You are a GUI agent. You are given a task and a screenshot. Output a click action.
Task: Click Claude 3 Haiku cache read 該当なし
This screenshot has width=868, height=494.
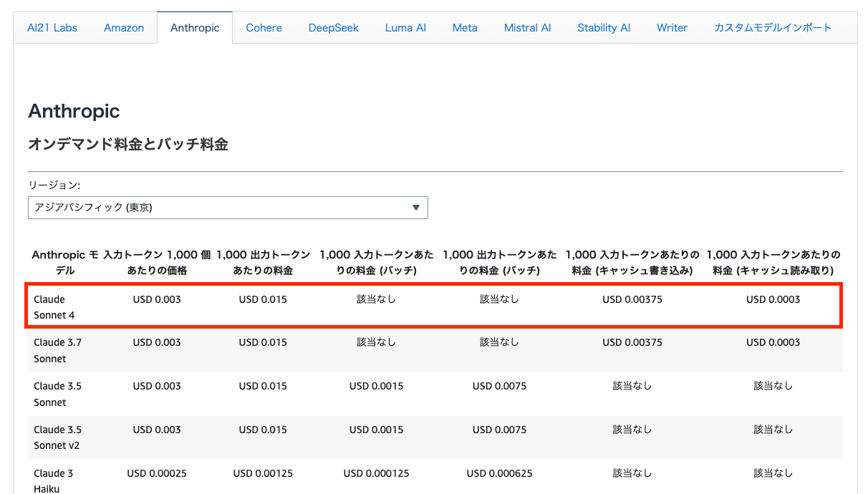point(773,473)
